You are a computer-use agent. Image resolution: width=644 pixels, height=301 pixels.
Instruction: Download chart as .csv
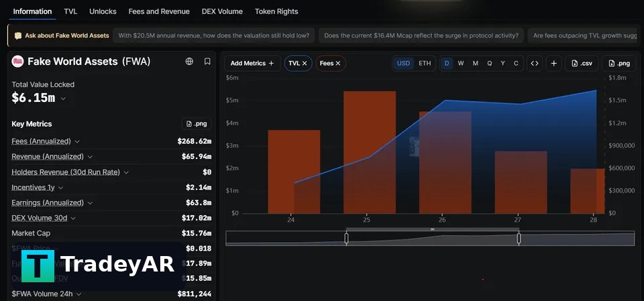[x=581, y=63]
